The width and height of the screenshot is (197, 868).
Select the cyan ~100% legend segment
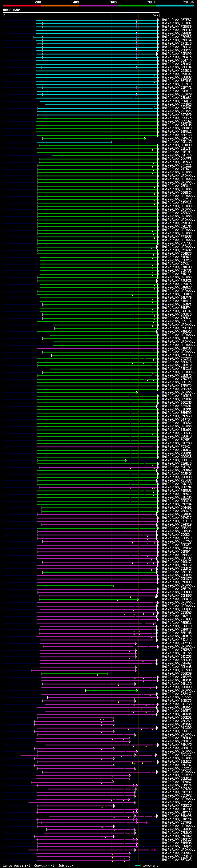tap(175, 6)
